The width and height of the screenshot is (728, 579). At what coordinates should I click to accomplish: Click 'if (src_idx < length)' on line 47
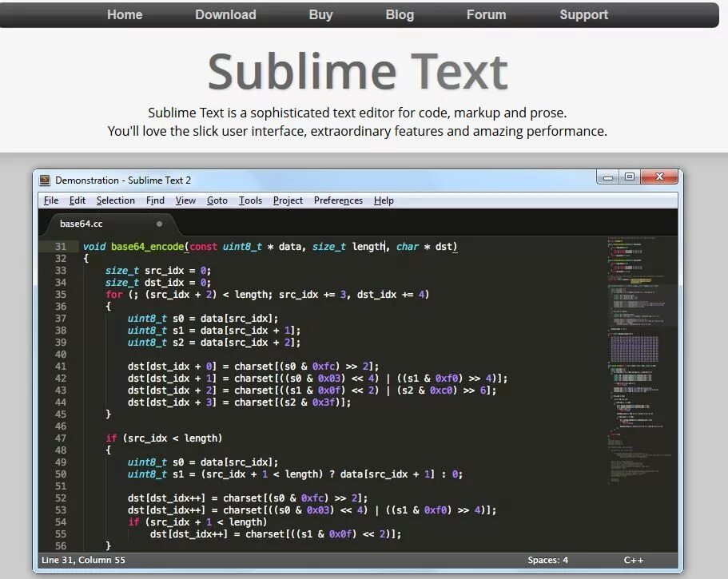pyautogui.click(x=164, y=438)
